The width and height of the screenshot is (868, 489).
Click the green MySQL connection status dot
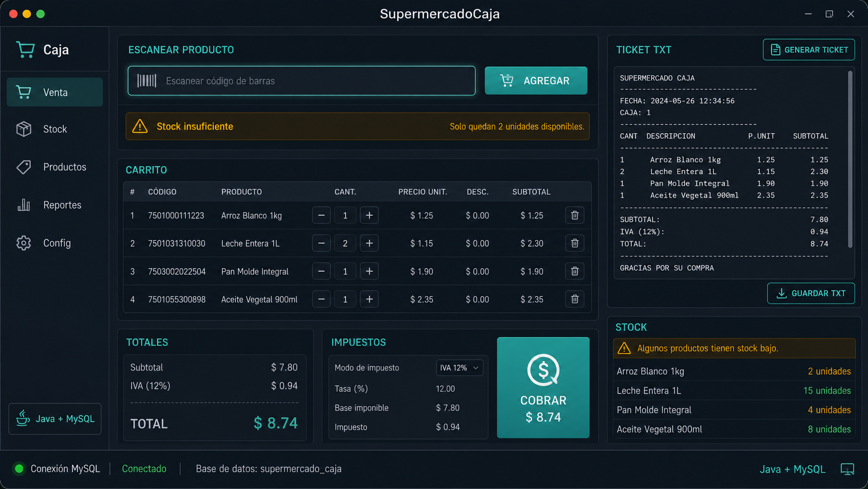click(x=19, y=469)
